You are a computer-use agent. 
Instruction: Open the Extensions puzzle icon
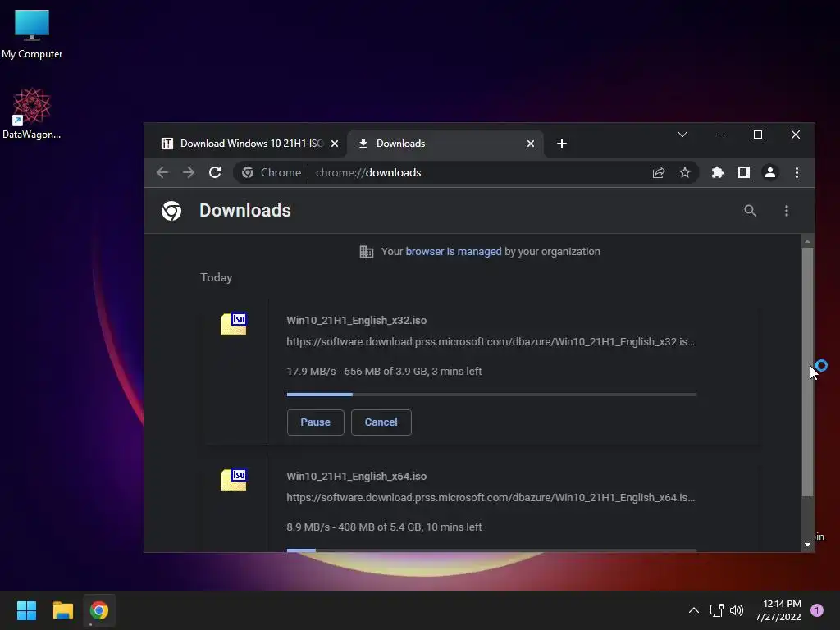717,172
